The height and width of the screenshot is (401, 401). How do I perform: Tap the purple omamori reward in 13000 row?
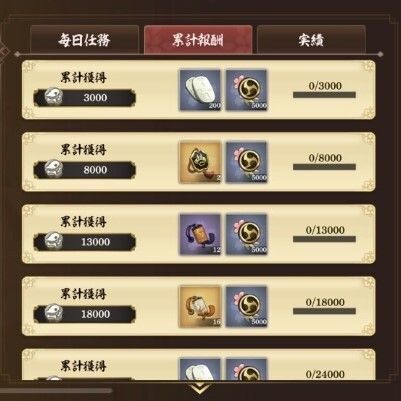coord(200,235)
